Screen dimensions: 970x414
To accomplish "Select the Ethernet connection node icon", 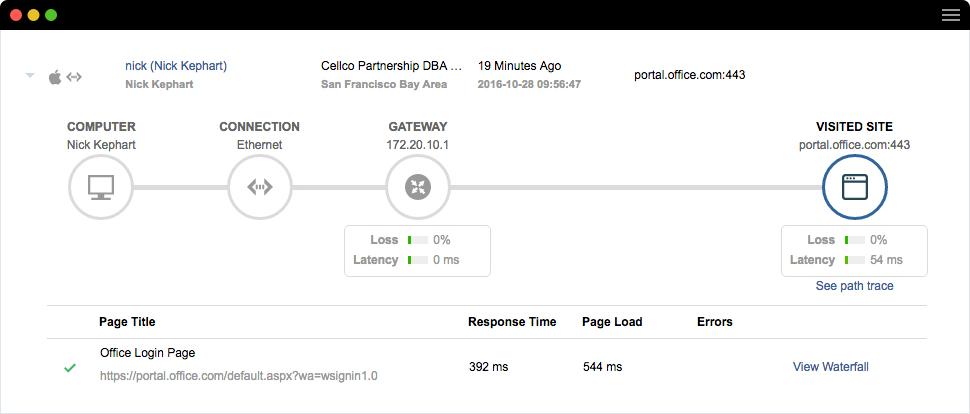I will pyautogui.click(x=259, y=187).
